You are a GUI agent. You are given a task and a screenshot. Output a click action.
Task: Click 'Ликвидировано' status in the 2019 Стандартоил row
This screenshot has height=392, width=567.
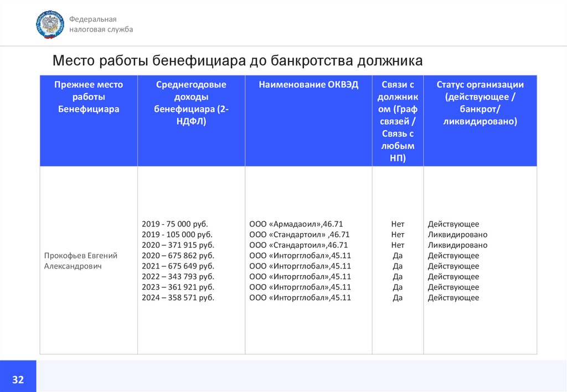457,234
